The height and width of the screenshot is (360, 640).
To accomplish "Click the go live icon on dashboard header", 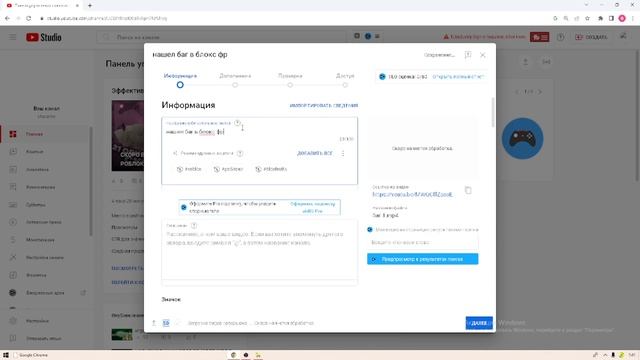I will (546, 62).
